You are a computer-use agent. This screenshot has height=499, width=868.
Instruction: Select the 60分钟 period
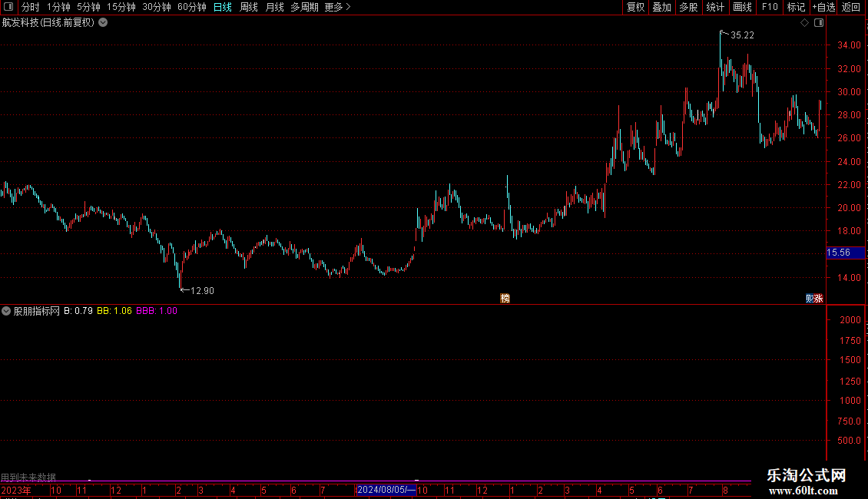192,7
